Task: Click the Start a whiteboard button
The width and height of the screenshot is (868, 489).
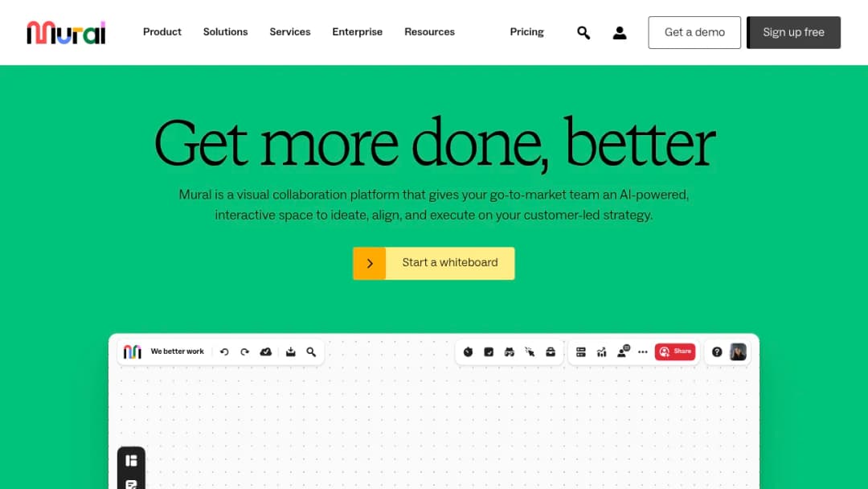Action: coord(433,263)
